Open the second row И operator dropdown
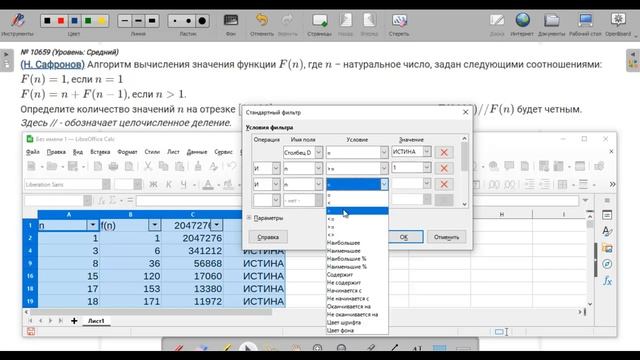 pos(276,168)
